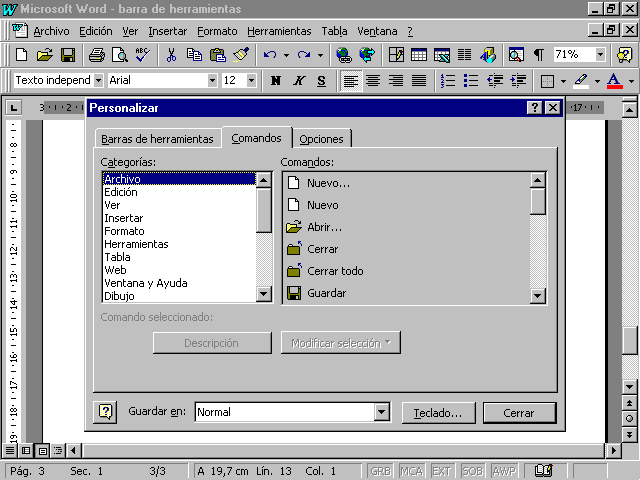Click the increase indent icon
The height and width of the screenshot is (480, 640).
[518, 80]
